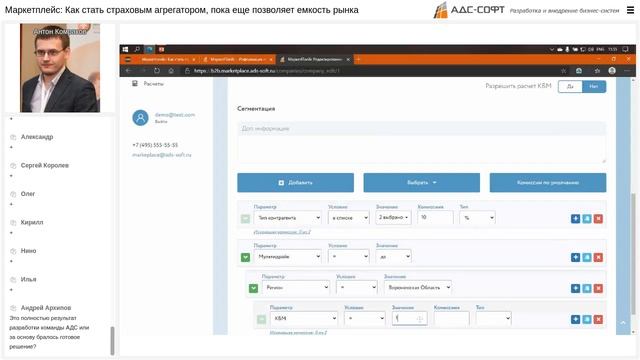640x360 pixels.
Task: Click Антон Комаров's speaker photo
Action: click(x=60, y=68)
